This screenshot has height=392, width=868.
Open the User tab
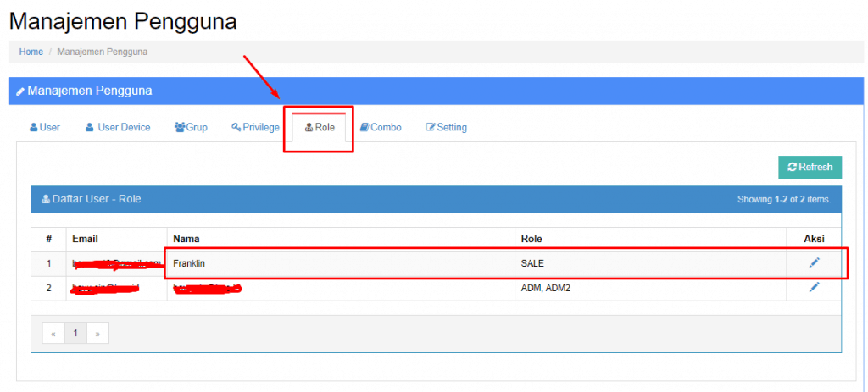44,127
